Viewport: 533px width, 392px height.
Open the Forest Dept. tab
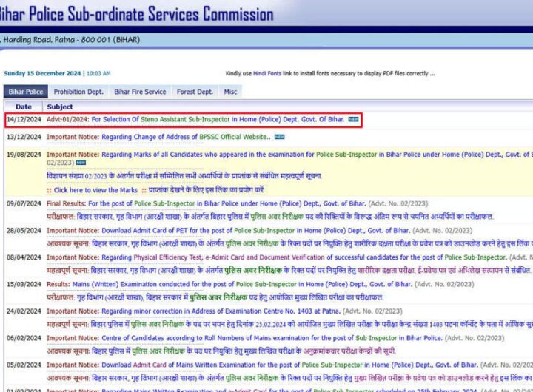tap(195, 92)
